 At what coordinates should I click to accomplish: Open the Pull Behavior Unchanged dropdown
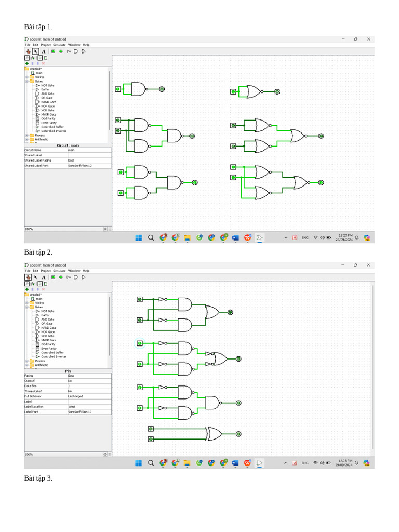click(89, 396)
